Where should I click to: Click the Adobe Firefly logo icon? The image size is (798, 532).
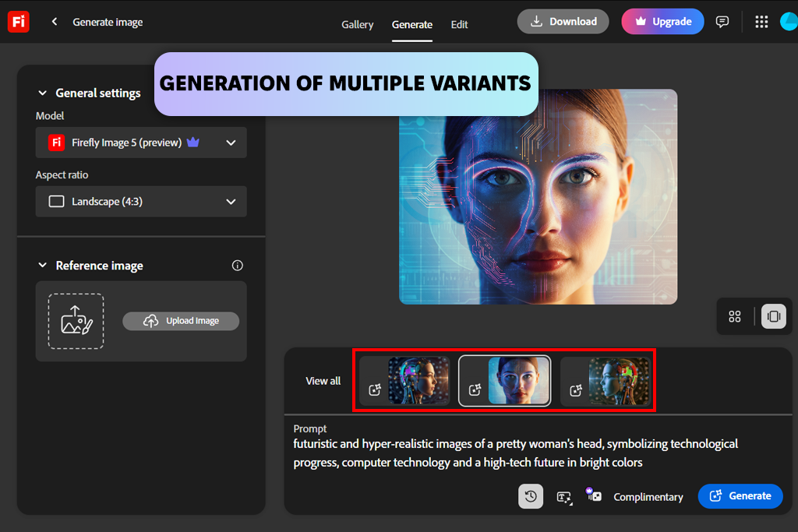coord(19,22)
